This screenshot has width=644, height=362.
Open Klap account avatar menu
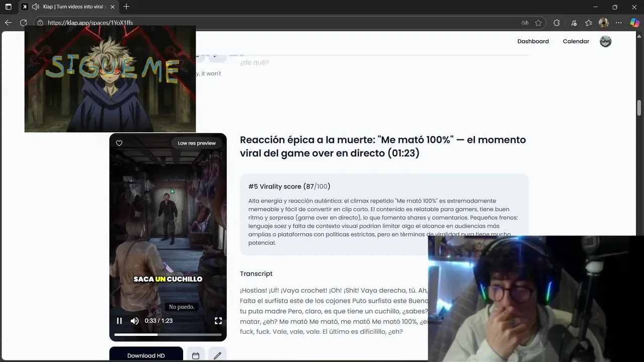(605, 41)
